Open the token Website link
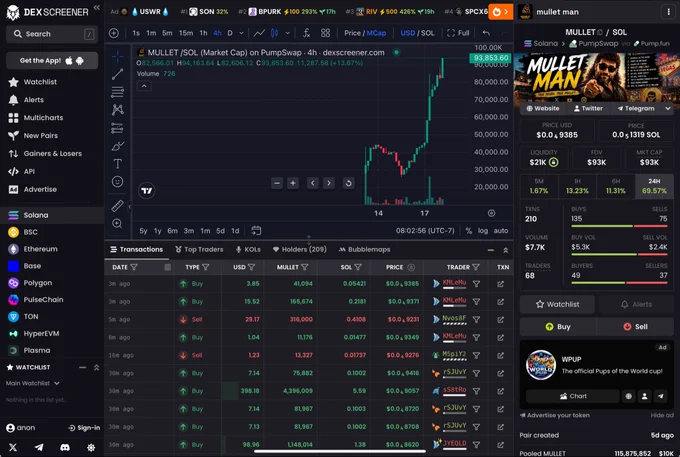Image resolution: width=680 pixels, height=457 pixels. point(543,108)
